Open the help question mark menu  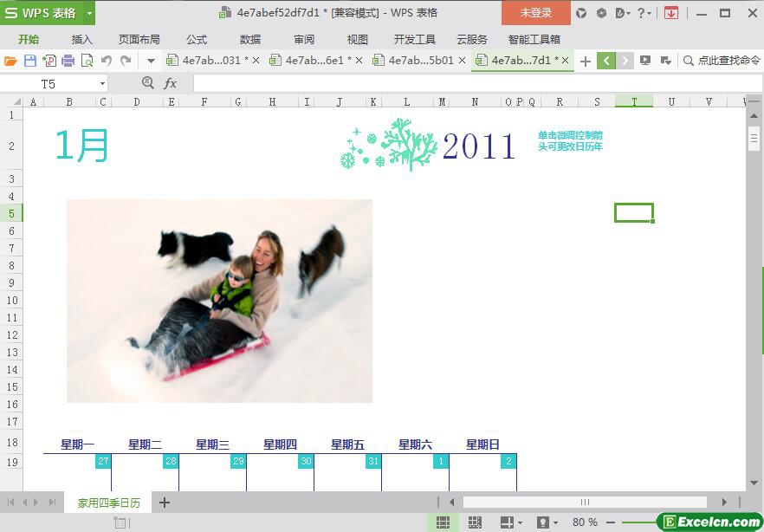click(644, 13)
